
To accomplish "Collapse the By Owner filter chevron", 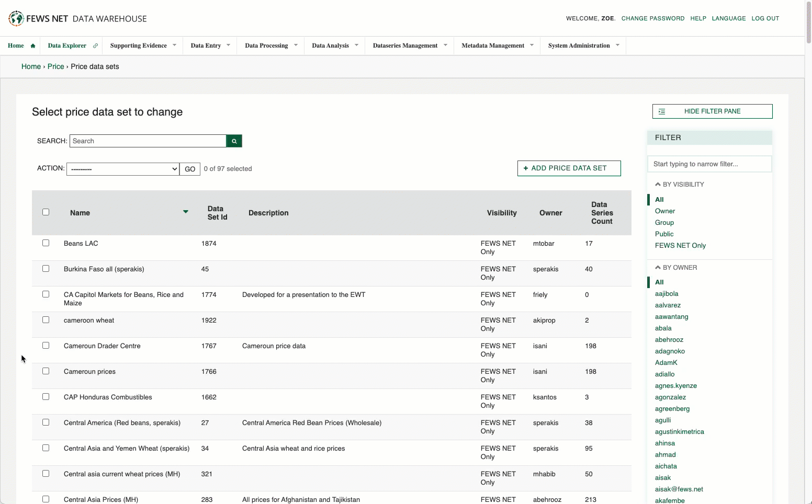I will 658,267.
